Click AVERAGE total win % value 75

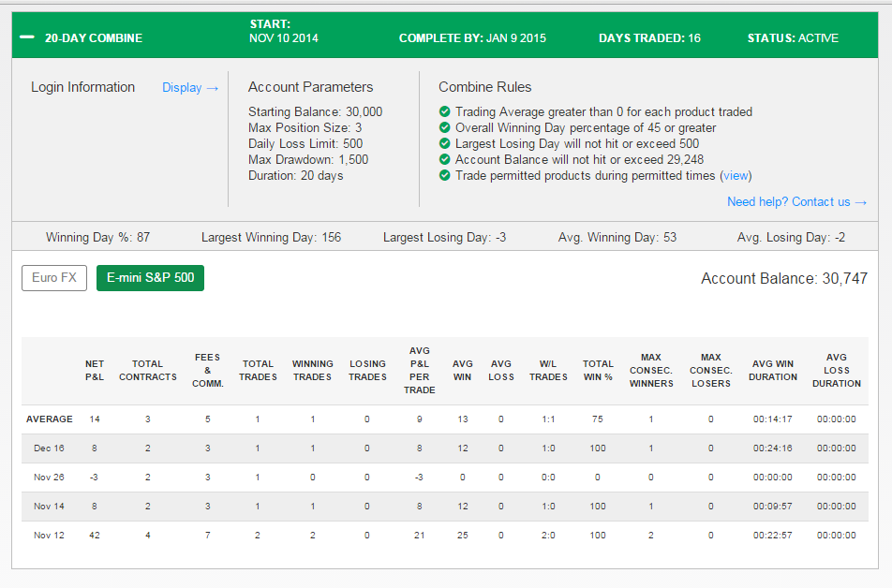[x=598, y=419]
